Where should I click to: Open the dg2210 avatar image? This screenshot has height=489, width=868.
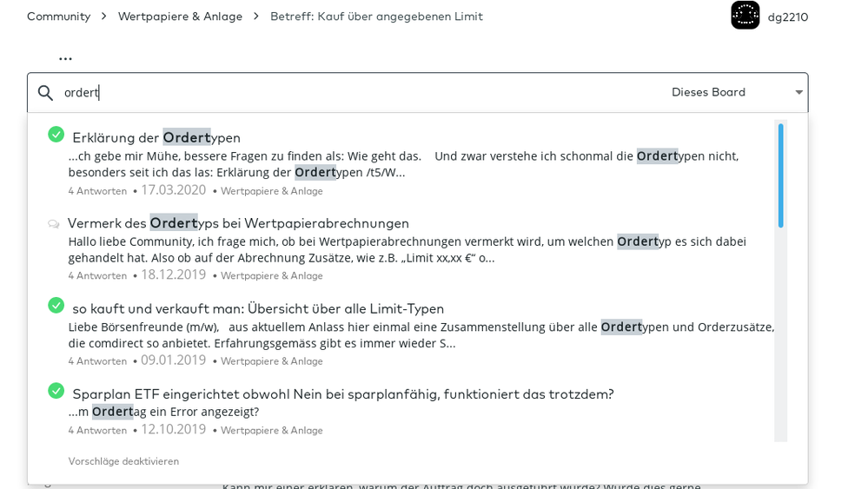click(x=745, y=15)
